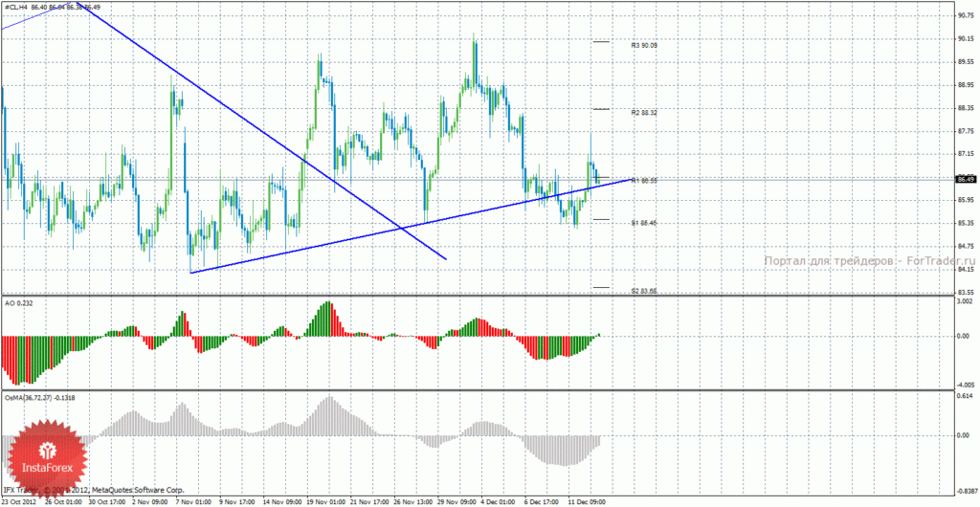Click the AO scale value 3.002
The width and height of the screenshot is (980, 507).
pos(965,301)
